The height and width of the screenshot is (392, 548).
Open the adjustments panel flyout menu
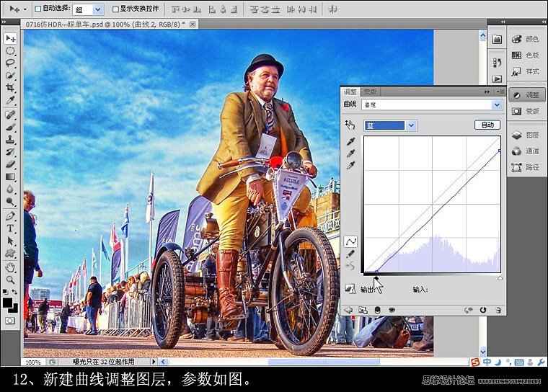[x=500, y=92]
